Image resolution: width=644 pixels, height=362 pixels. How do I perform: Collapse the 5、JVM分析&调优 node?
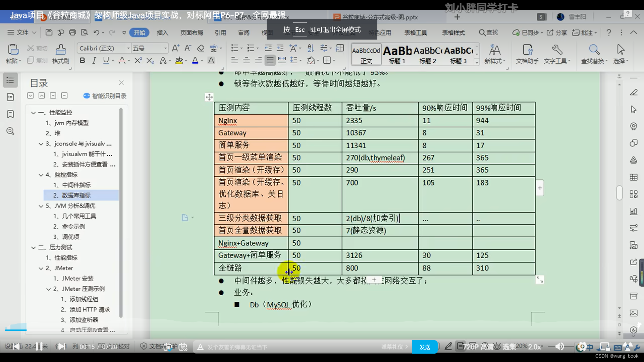point(41,206)
